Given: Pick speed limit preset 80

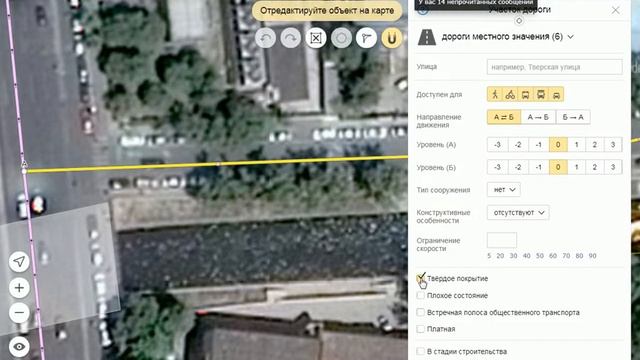Looking at the screenshot, I should [x=580, y=256].
